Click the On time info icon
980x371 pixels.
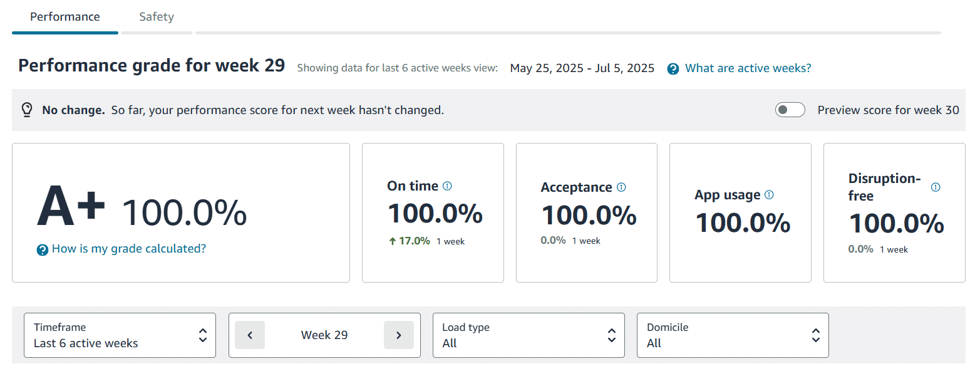447,186
